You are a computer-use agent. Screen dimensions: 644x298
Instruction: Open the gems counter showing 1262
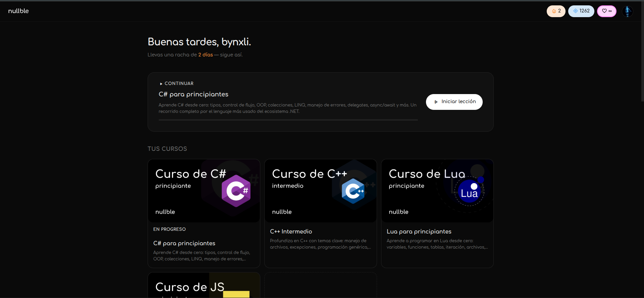(581, 11)
